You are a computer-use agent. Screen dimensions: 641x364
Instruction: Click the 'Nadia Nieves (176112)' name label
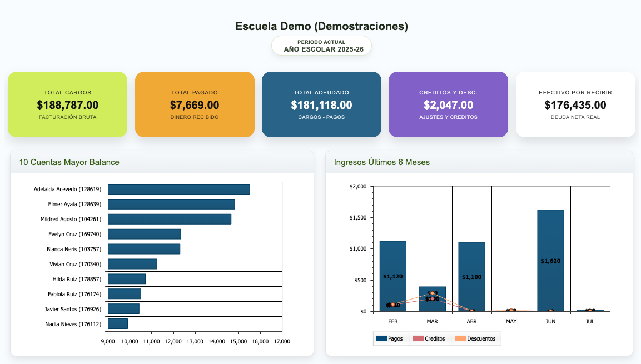[73, 324]
